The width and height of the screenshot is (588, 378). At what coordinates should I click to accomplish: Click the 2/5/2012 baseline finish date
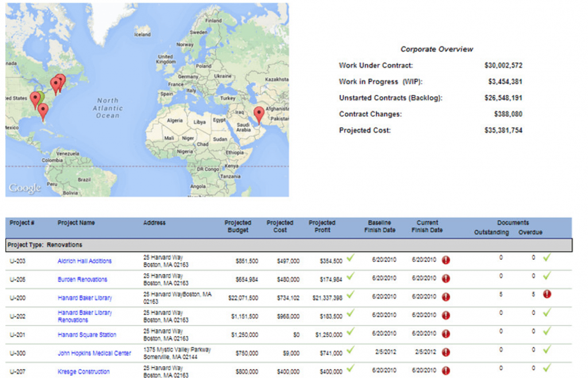pyautogui.click(x=385, y=352)
